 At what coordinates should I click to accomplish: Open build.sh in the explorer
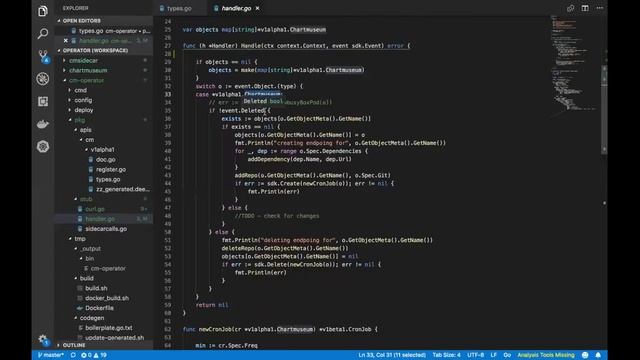point(96,288)
